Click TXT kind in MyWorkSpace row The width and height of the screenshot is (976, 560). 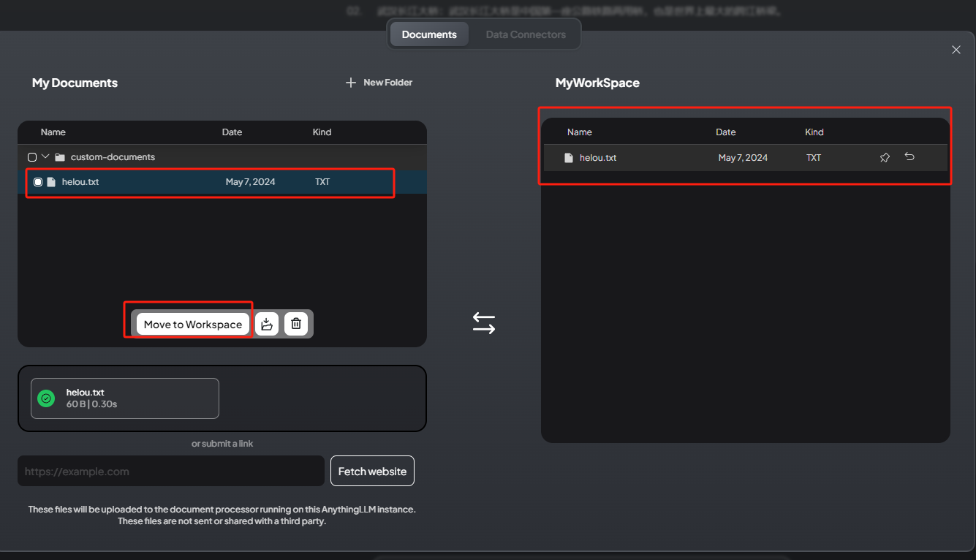pos(814,158)
